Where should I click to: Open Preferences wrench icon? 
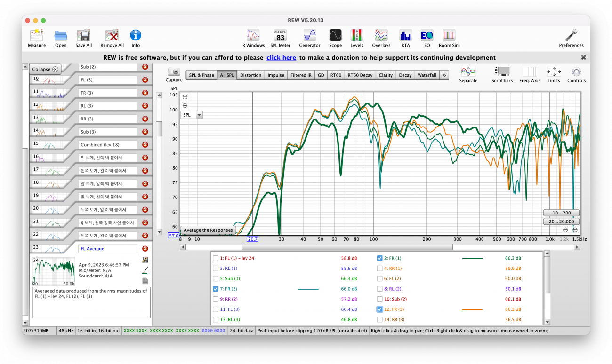pyautogui.click(x=572, y=35)
